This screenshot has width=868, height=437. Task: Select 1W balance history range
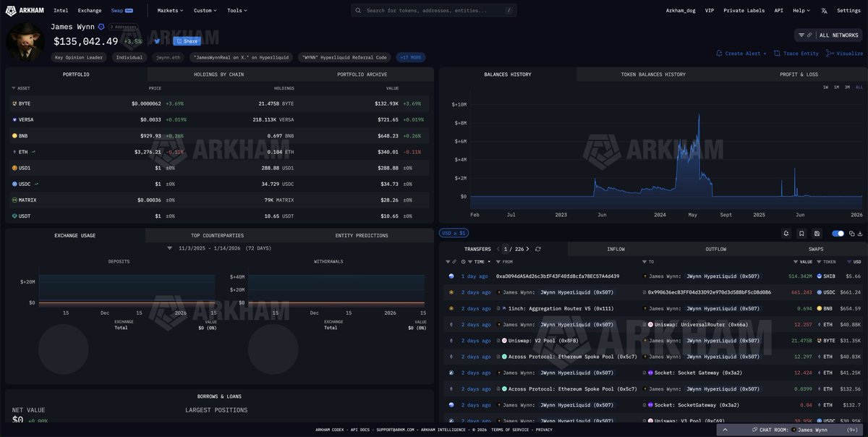tap(825, 87)
